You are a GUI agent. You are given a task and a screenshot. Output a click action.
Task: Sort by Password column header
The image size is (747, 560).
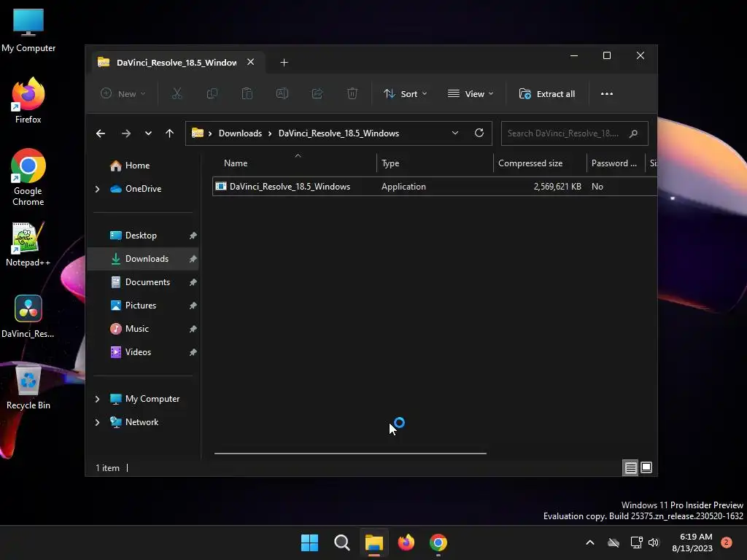pyautogui.click(x=615, y=163)
